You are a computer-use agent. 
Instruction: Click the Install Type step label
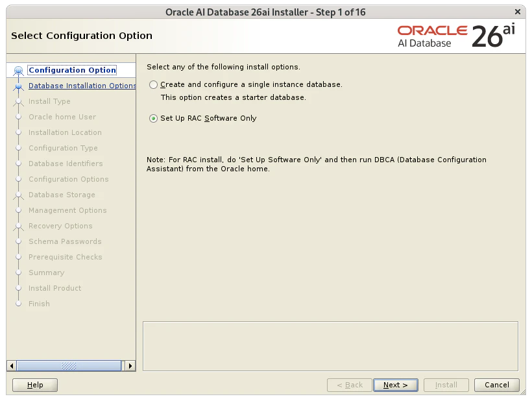click(x=49, y=101)
